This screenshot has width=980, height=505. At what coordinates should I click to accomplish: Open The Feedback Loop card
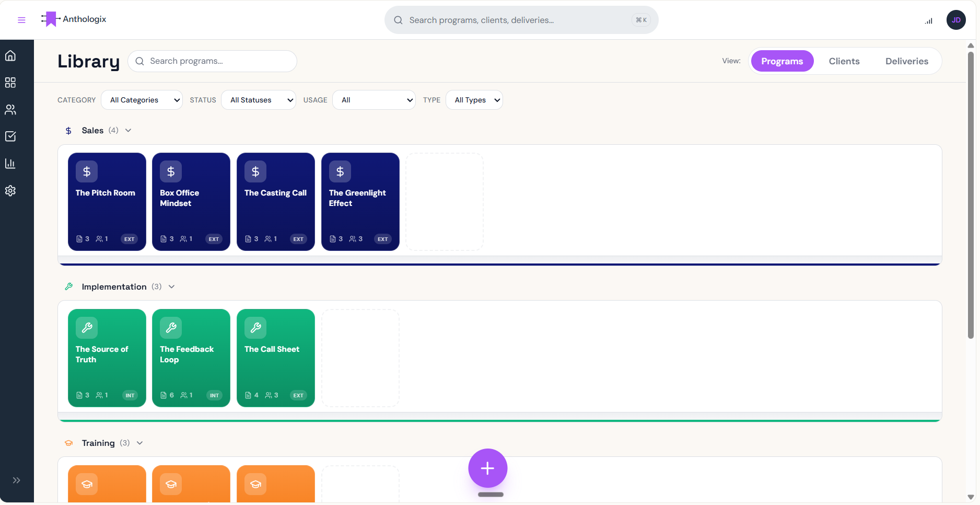tap(191, 358)
